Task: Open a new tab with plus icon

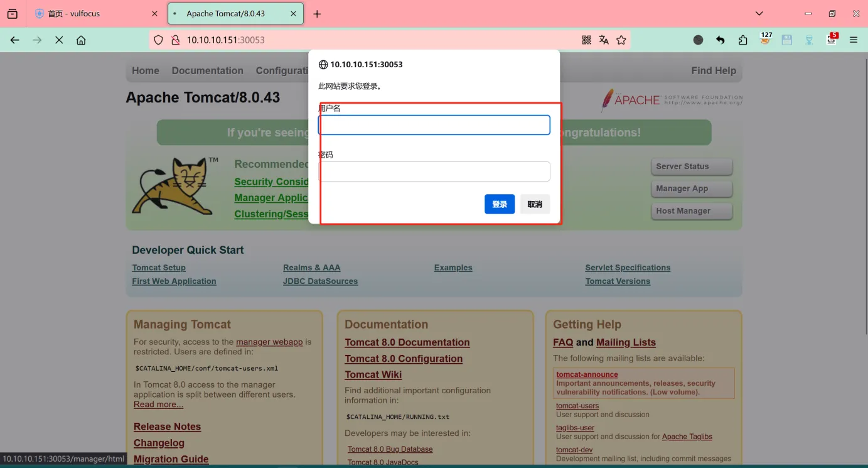Action: point(317,14)
